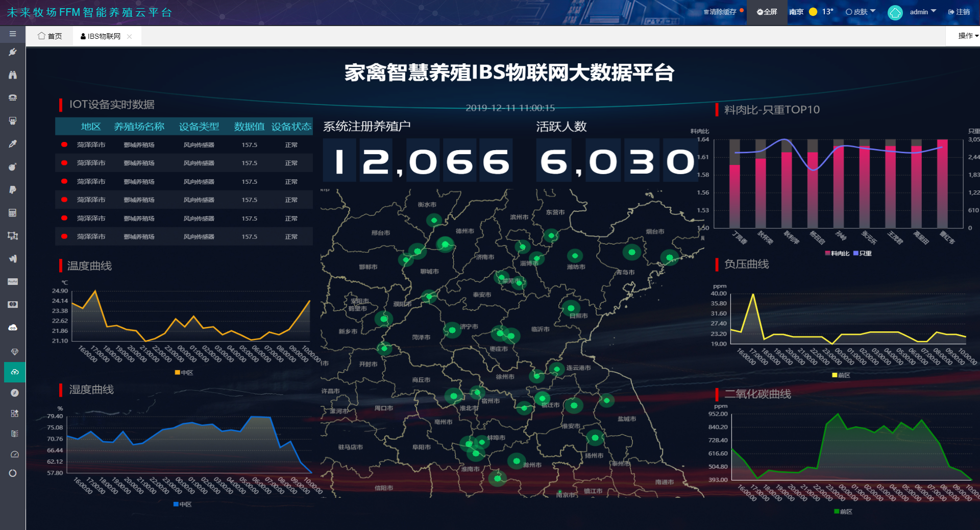Open the slideshare face icon in sidebar
980x530 pixels.
point(13,121)
